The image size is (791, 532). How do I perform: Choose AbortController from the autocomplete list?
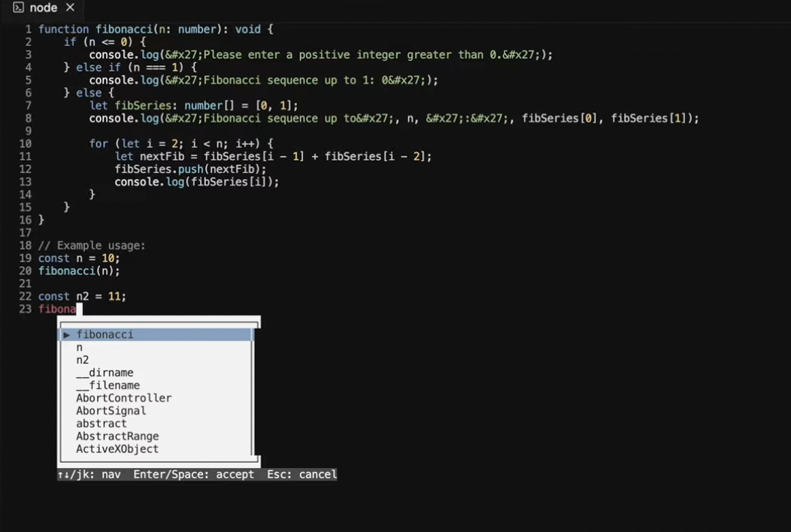tap(123, 398)
